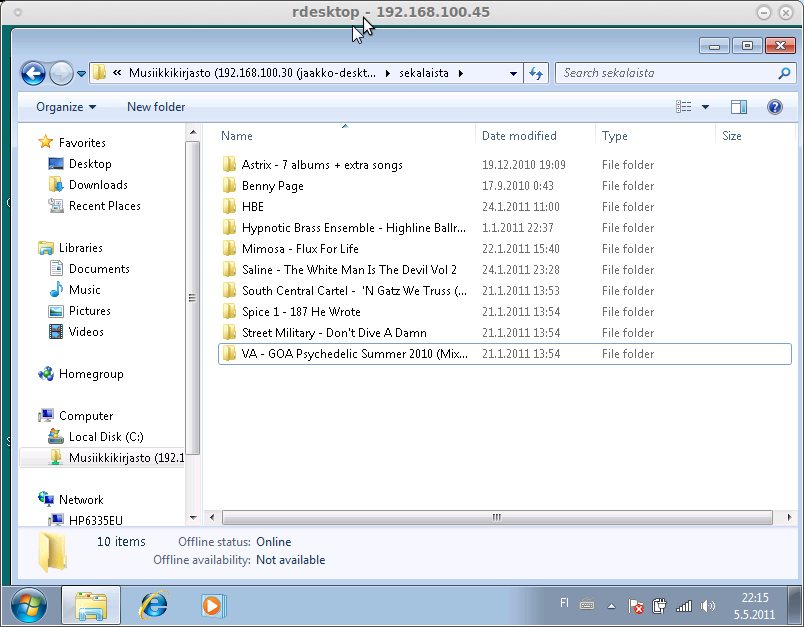Refresh the sekalaista folder view
804x627 pixels.
(x=536, y=73)
